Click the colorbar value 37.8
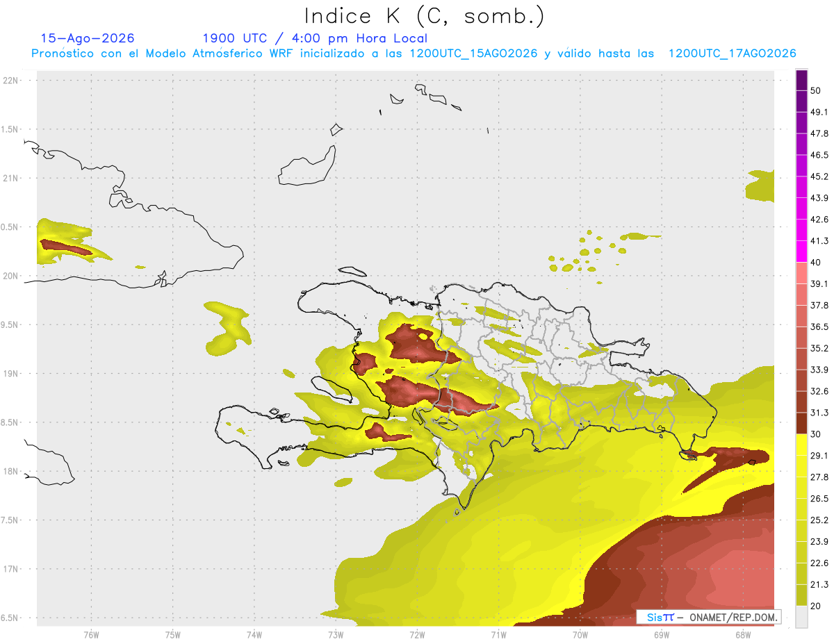The width and height of the screenshot is (834, 644). pos(819,306)
